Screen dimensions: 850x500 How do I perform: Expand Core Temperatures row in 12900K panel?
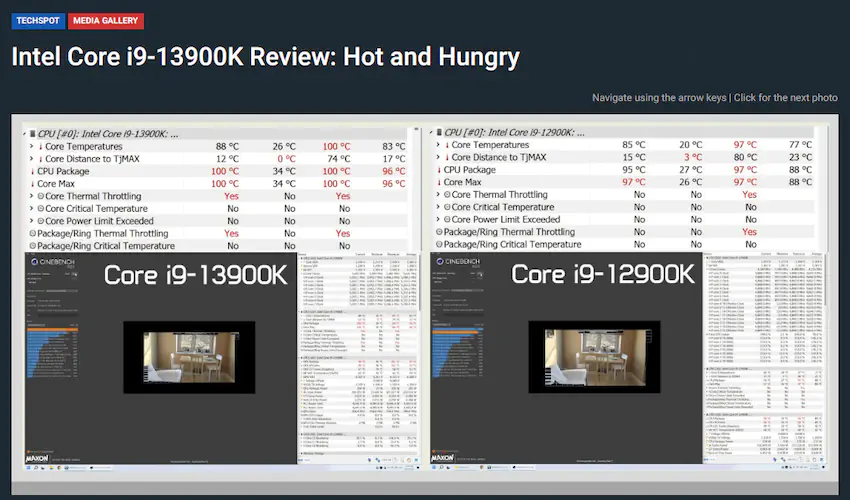pyautogui.click(x=438, y=145)
